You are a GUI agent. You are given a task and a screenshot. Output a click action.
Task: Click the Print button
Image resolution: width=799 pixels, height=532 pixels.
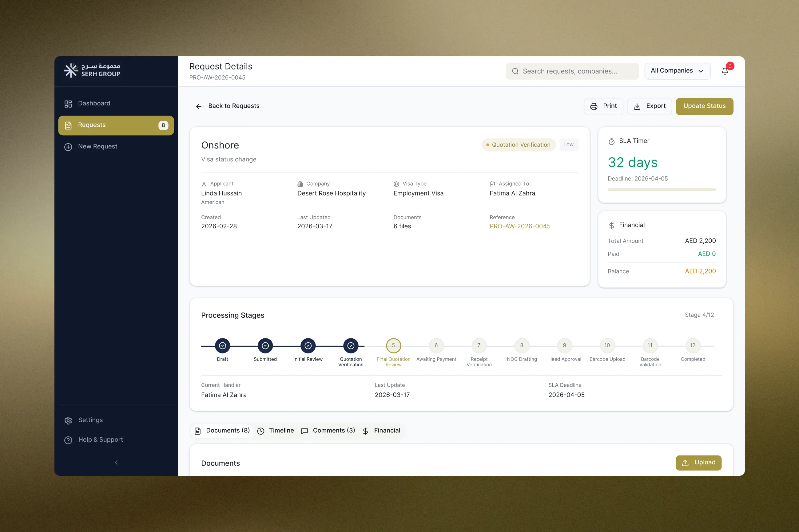click(603, 107)
